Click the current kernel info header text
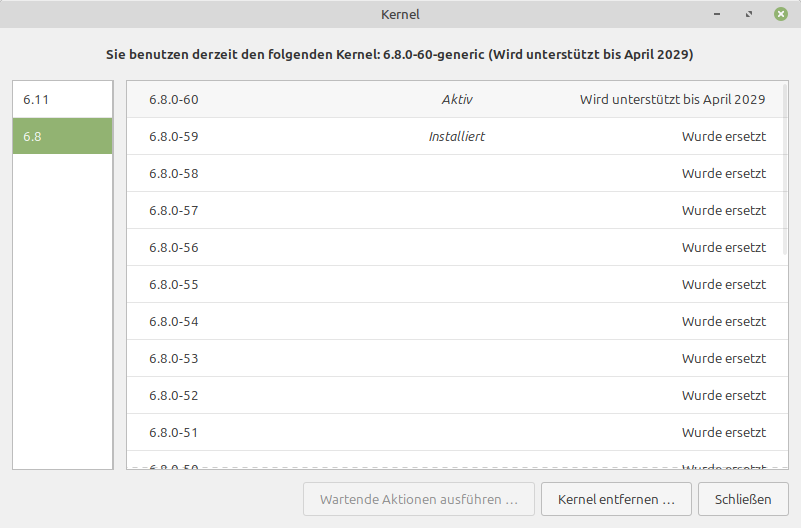This screenshot has height=528, width=801. (x=400, y=53)
